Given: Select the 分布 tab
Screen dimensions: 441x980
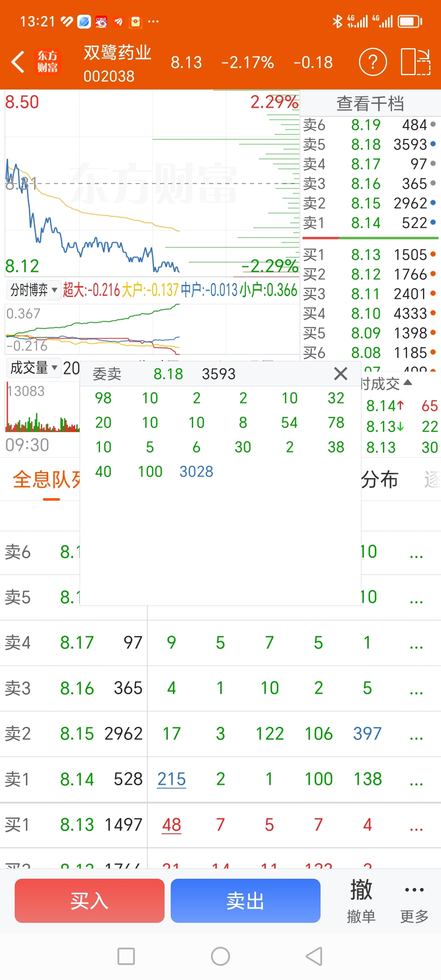Looking at the screenshot, I should (380, 480).
